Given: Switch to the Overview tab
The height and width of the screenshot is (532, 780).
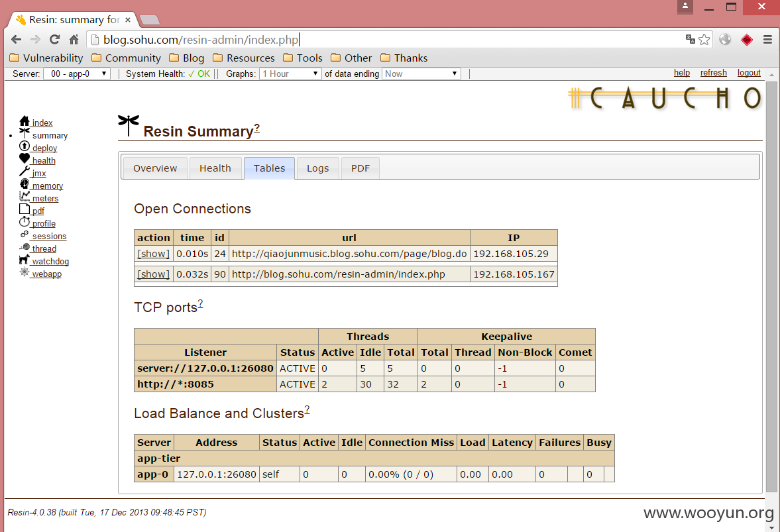Looking at the screenshot, I should coord(154,168).
